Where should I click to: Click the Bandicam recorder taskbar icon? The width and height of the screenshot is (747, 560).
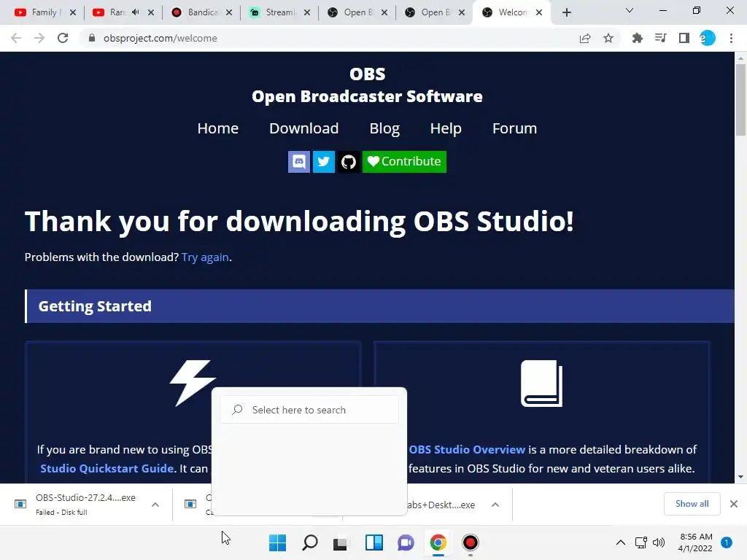coord(471,542)
